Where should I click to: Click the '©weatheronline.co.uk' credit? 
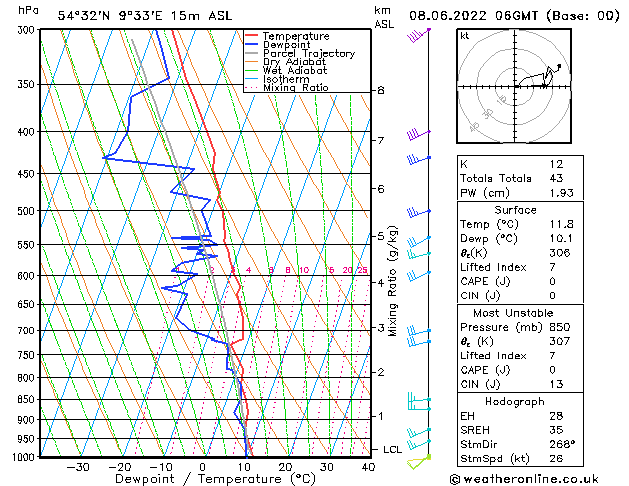tap(524, 479)
